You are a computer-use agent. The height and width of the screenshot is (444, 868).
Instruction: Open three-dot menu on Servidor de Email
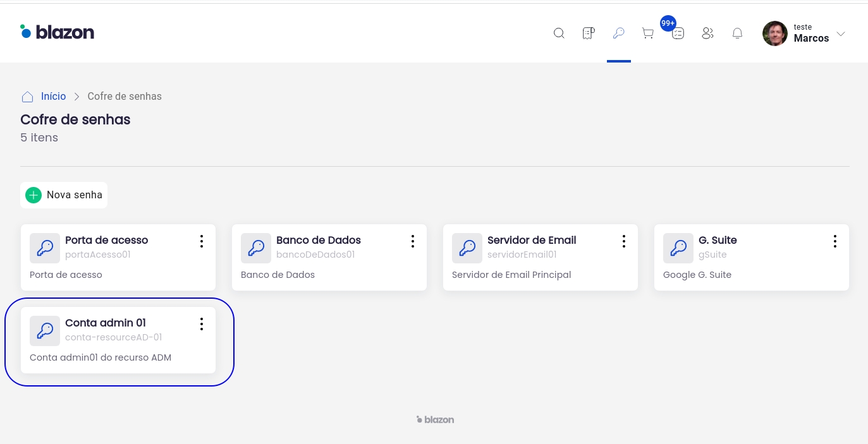point(624,241)
